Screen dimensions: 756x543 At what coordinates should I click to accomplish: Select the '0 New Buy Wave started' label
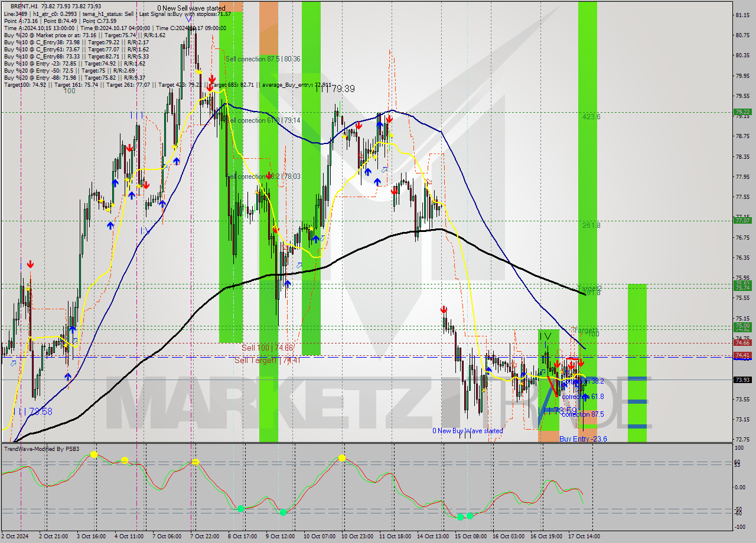tap(468, 431)
